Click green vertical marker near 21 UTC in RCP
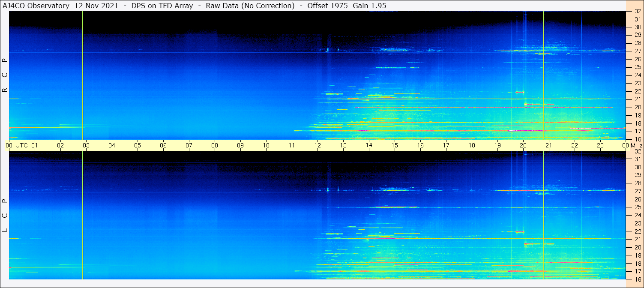Viewport: 644px width, 288px height. tap(543, 75)
